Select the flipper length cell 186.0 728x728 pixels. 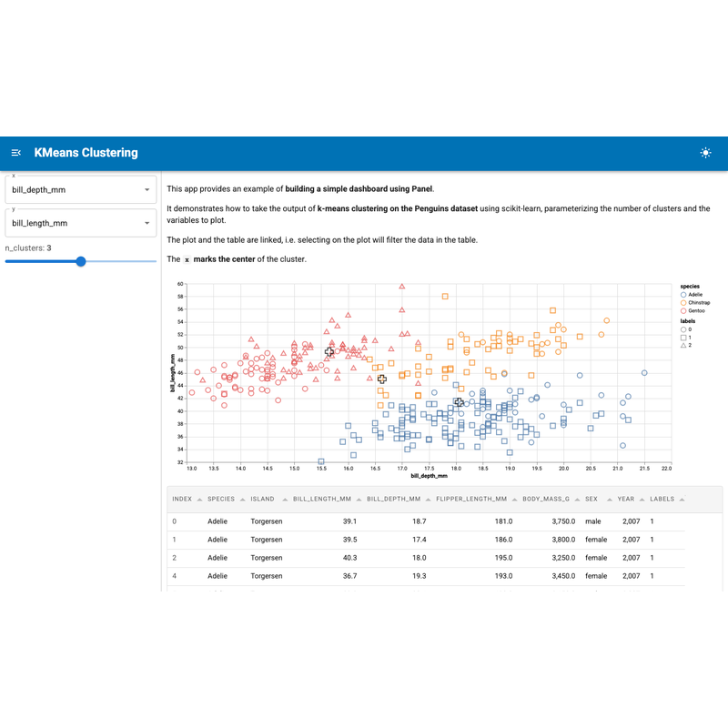tap(504, 540)
